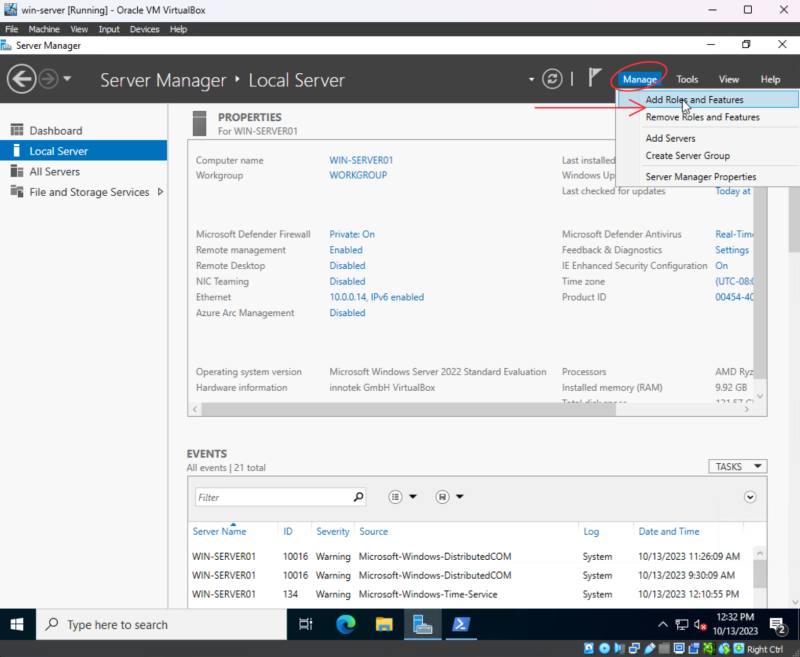800x657 pixels.
Task: Collapse the Events section with its chevron
Action: [750, 497]
